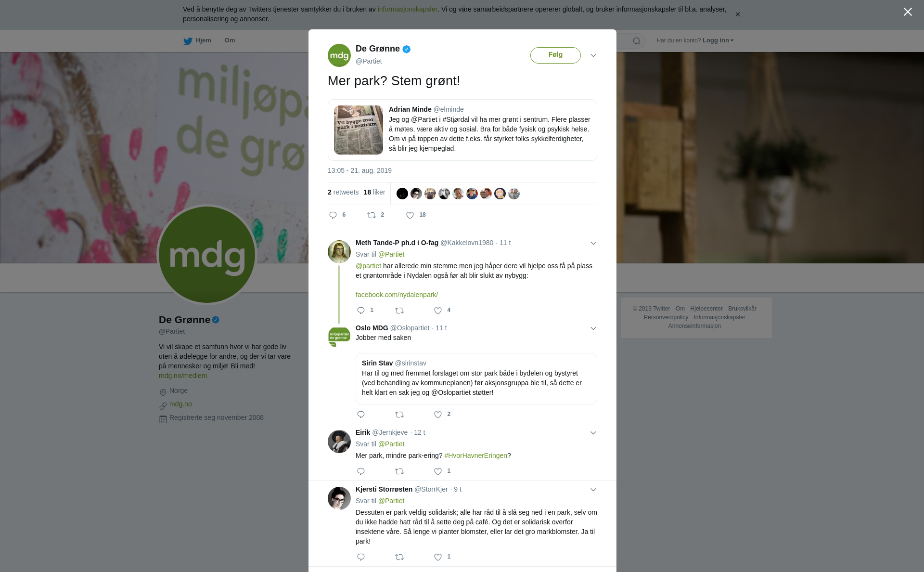Retweet Oslo MDG's reply
924x572 pixels.
click(399, 415)
